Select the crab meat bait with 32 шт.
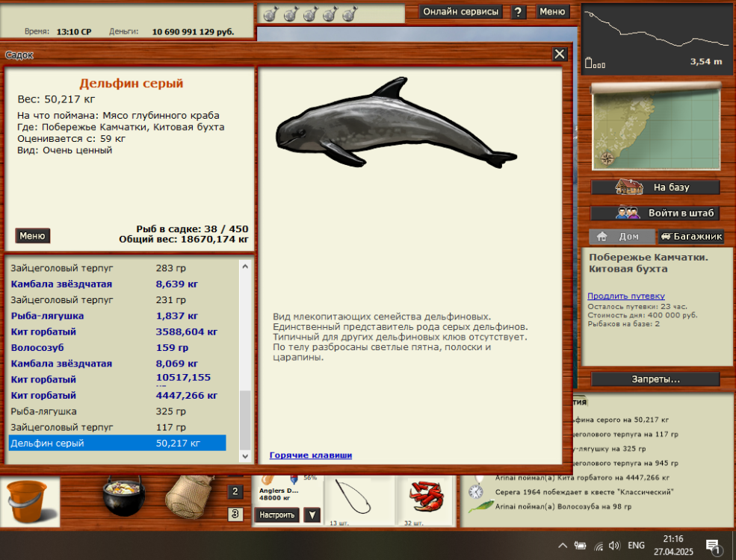 point(426,497)
